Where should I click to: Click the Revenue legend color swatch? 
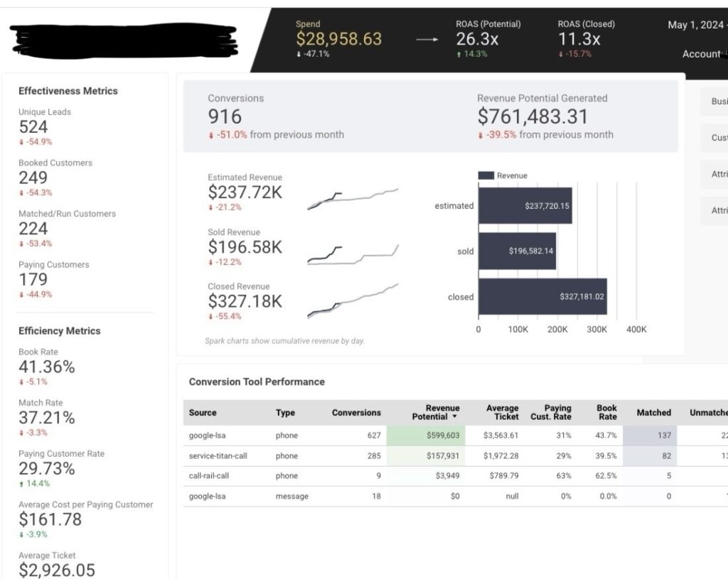pyautogui.click(x=486, y=176)
